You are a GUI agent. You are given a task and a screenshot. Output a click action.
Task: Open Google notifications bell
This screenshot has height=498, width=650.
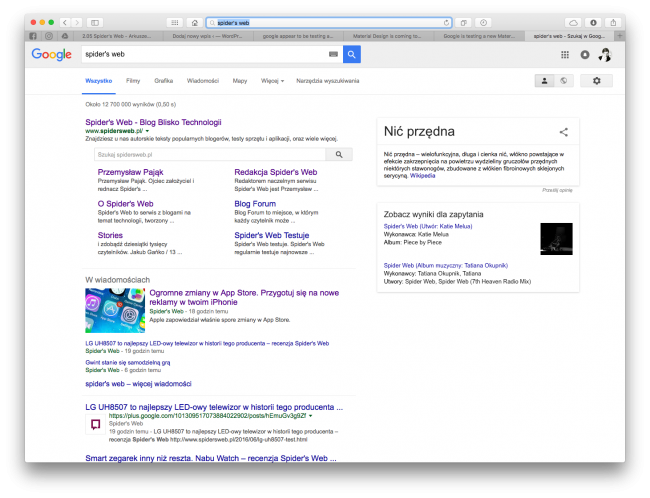click(585, 55)
